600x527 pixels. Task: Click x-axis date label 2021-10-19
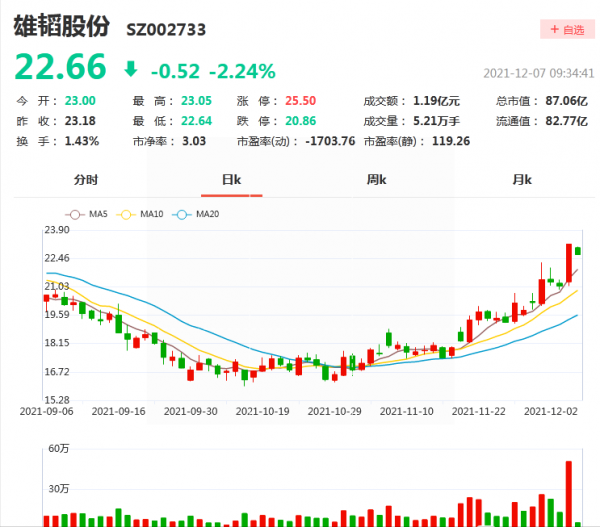click(262, 411)
